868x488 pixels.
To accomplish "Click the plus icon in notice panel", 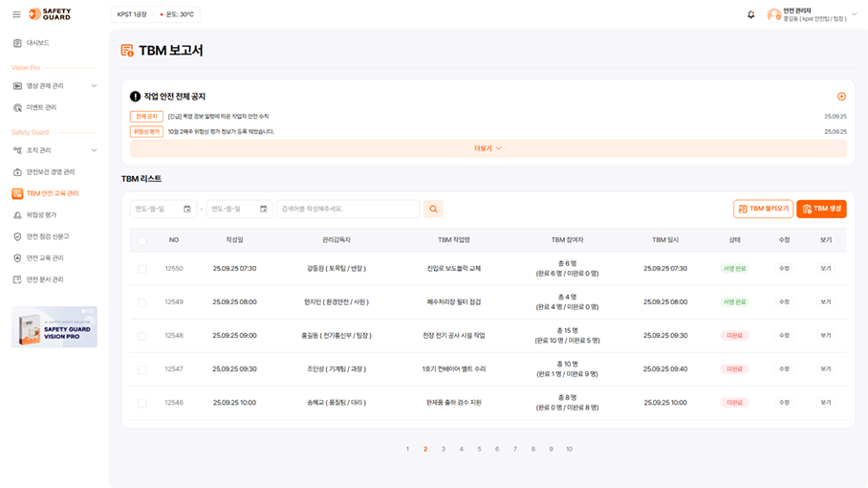I will point(841,97).
